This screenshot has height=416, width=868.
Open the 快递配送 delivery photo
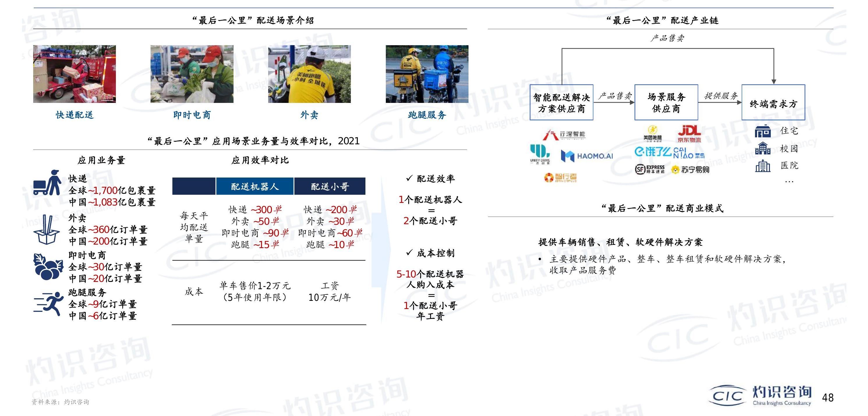75,74
